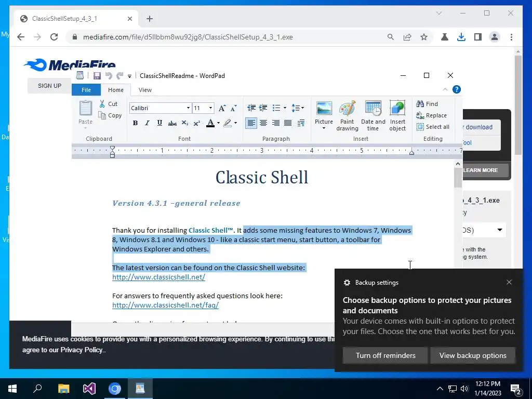
Task: Shrink the font size
Action: 233,108
